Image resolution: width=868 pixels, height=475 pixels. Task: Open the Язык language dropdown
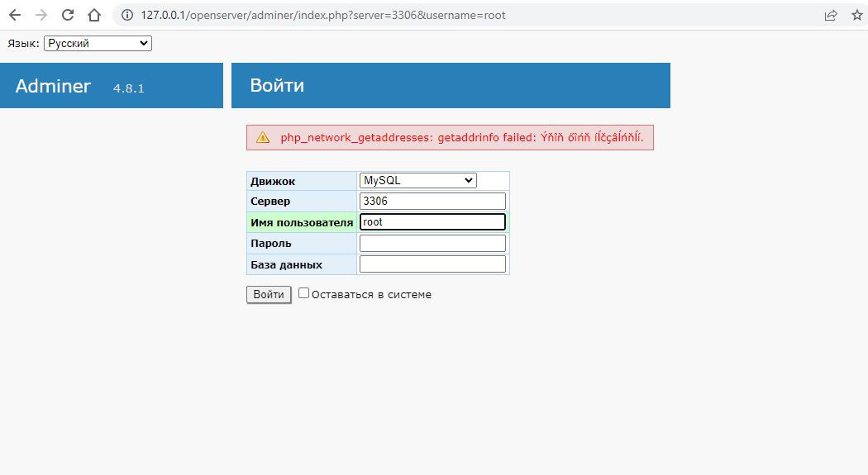coord(98,43)
